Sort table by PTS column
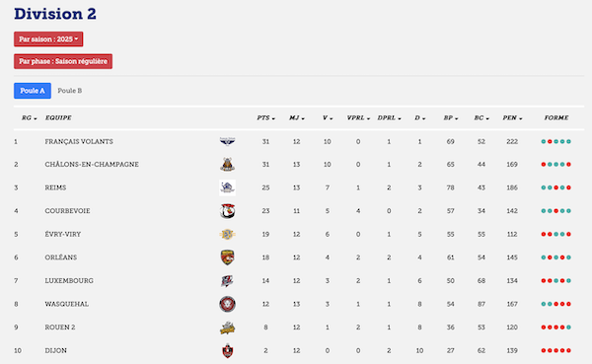 point(265,117)
